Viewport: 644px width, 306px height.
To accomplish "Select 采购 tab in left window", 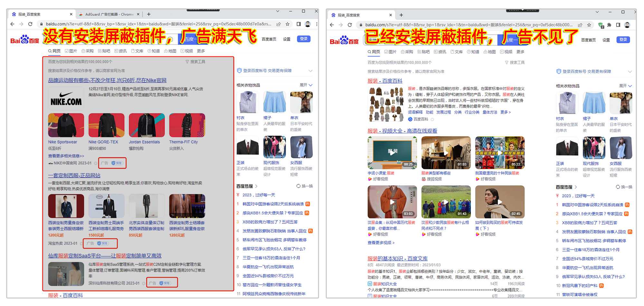I will point(87,51).
